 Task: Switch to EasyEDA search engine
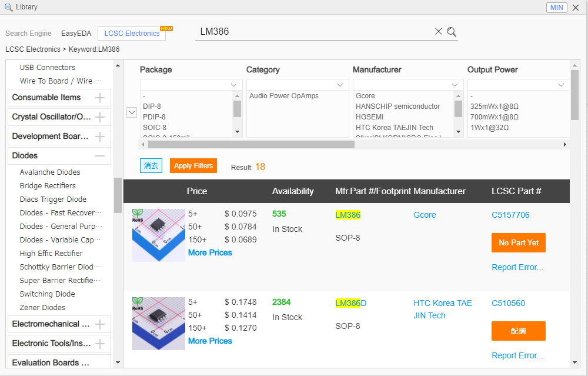(76, 34)
